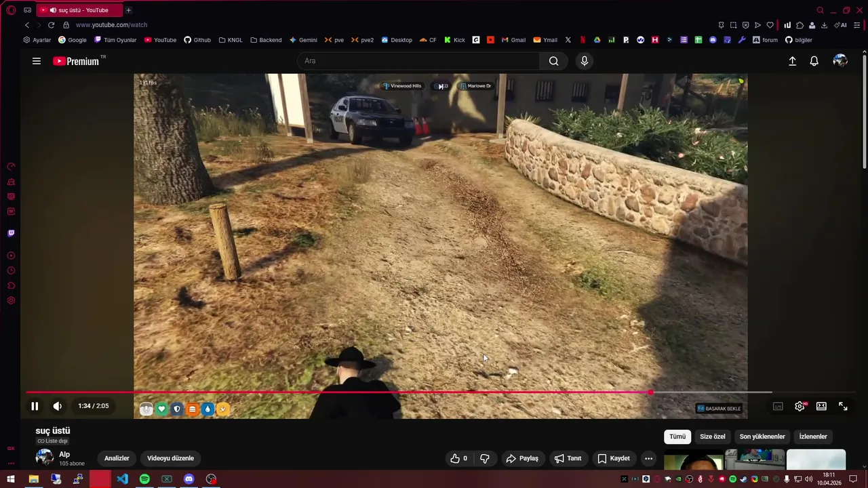
Task: Open Analizler analytics button
Action: (117, 458)
